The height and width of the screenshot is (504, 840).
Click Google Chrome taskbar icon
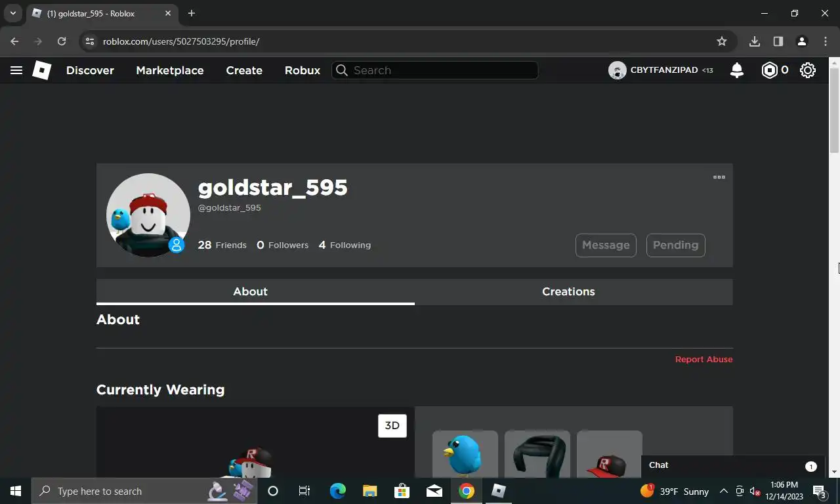click(x=467, y=491)
